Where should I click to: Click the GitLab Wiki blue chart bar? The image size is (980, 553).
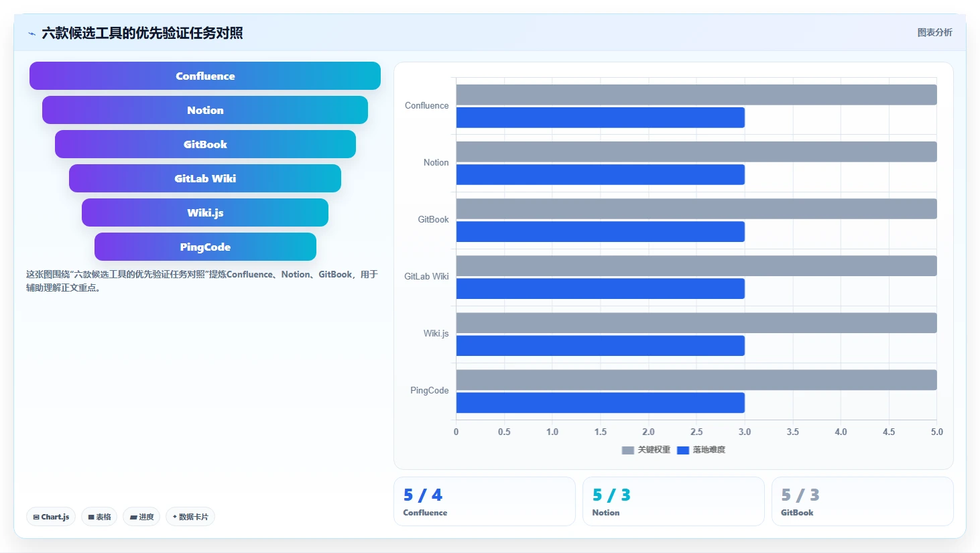coord(601,288)
